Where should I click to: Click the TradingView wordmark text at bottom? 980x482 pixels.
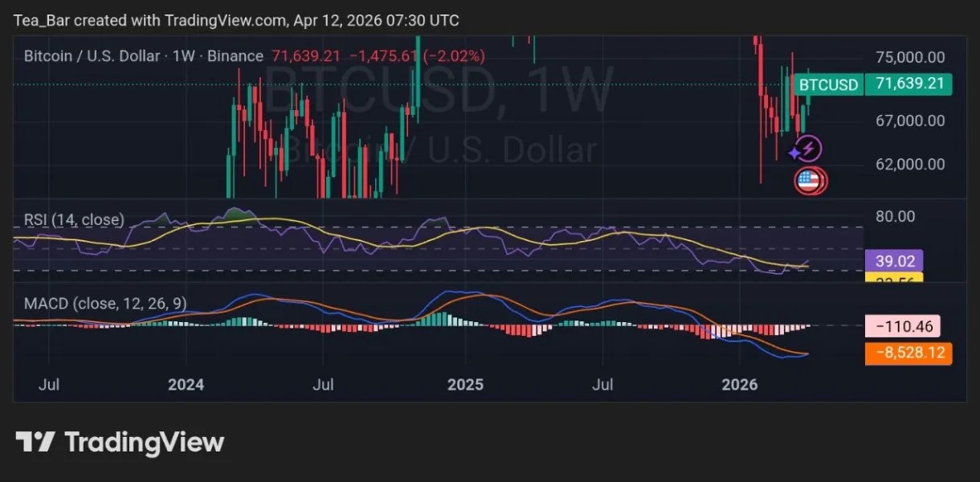(144, 442)
